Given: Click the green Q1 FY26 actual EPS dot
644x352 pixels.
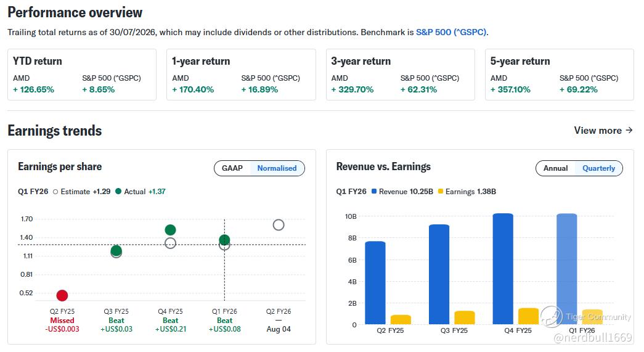Looking at the screenshot, I should (224, 240).
